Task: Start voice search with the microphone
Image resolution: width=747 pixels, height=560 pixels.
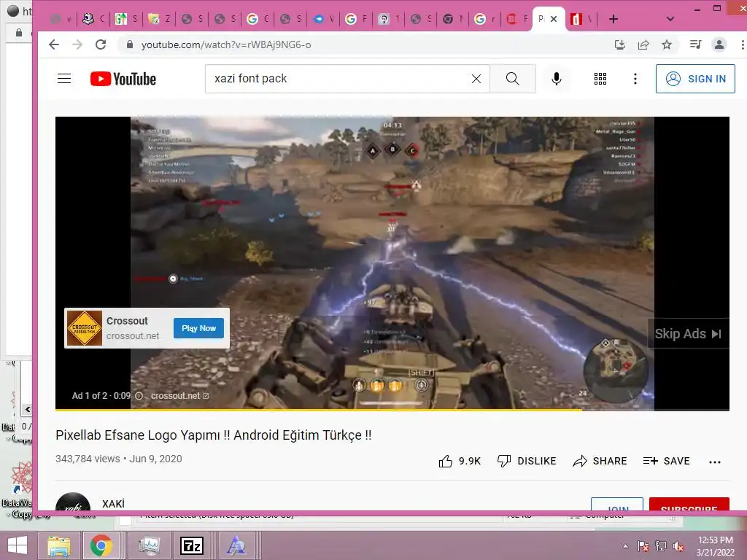Action: pos(556,79)
